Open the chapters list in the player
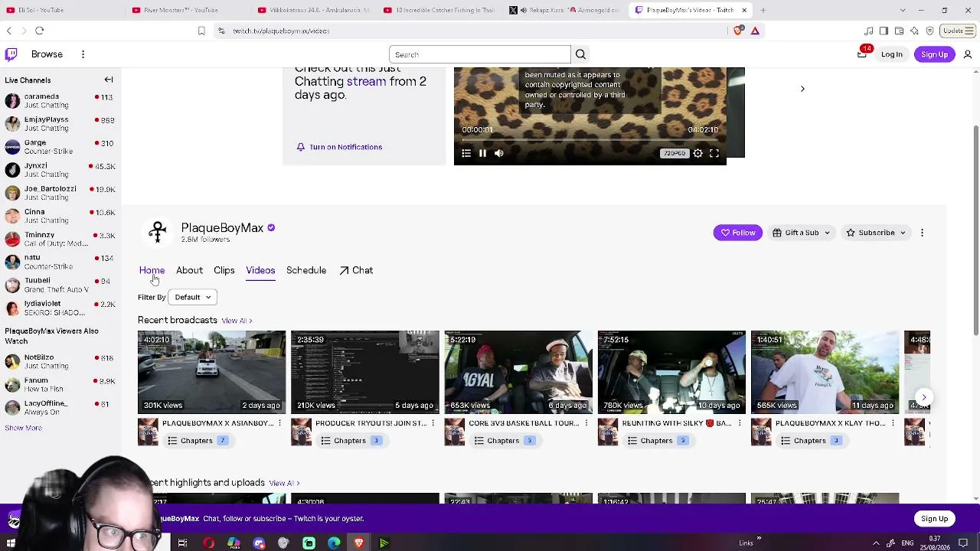 tap(466, 153)
